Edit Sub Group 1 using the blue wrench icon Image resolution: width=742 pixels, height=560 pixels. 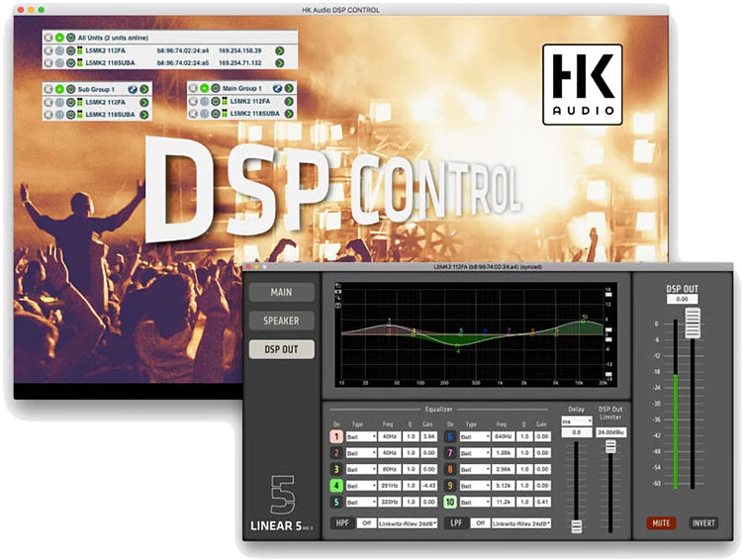(x=133, y=89)
